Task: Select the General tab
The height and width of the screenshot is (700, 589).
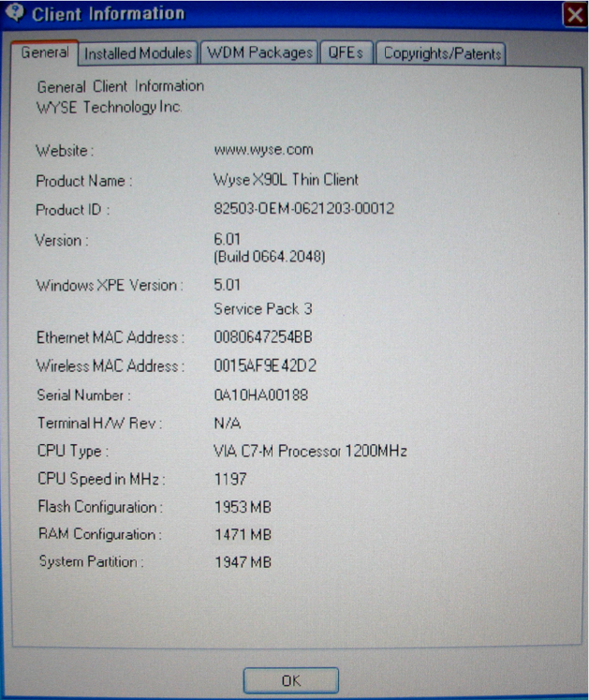Action: (45, 52)
